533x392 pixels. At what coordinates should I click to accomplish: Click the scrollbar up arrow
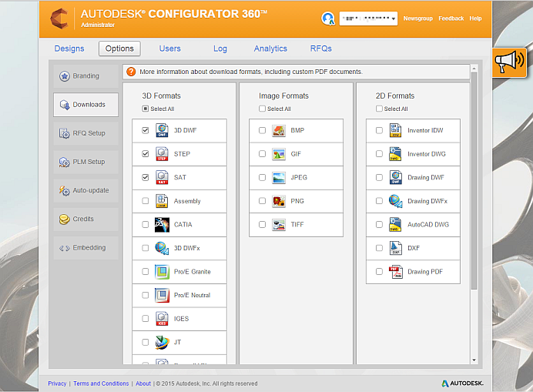click(x=474, y=69)
